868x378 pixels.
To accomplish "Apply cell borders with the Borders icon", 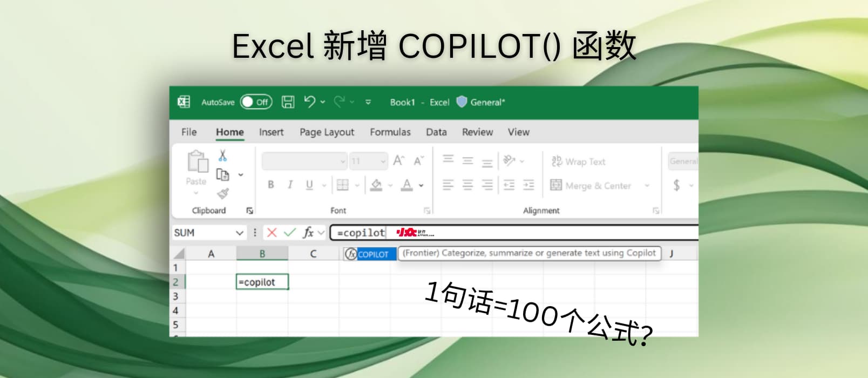I will 342,185.
